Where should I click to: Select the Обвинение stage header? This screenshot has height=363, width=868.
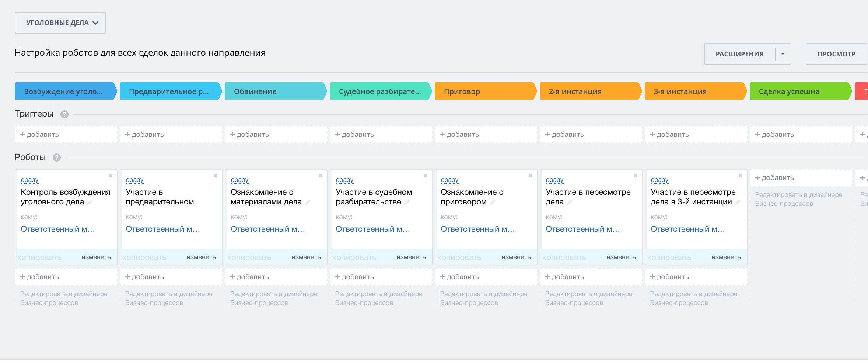[275, 91]
